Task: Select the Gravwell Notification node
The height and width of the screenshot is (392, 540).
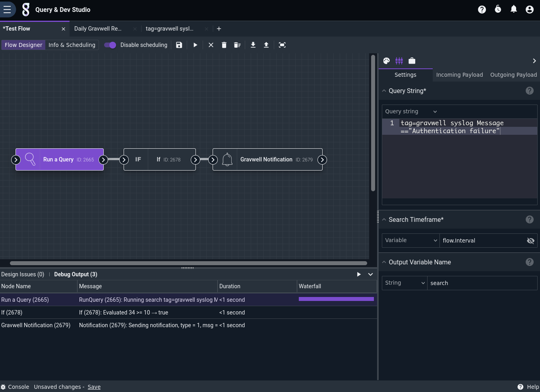Action: tap(267, 159)
